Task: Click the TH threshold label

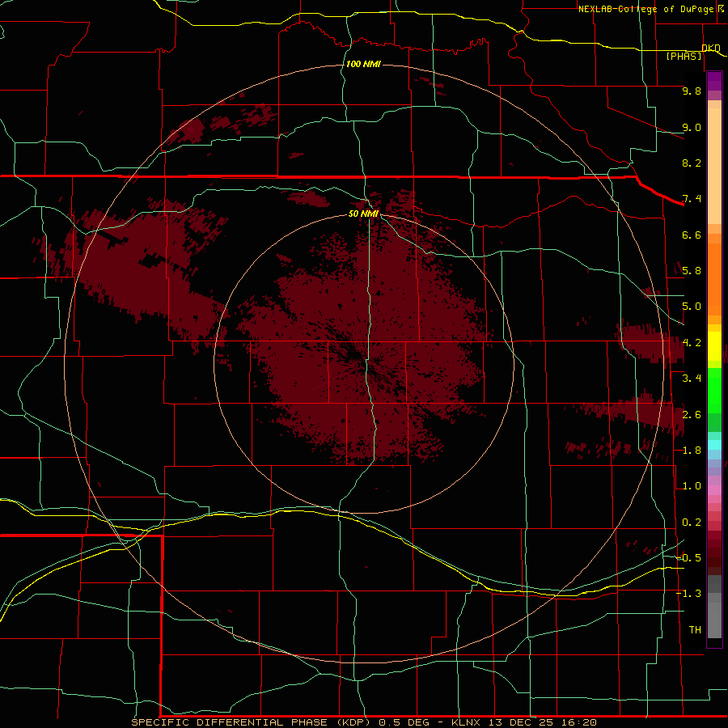Action: tap(695, 630)
